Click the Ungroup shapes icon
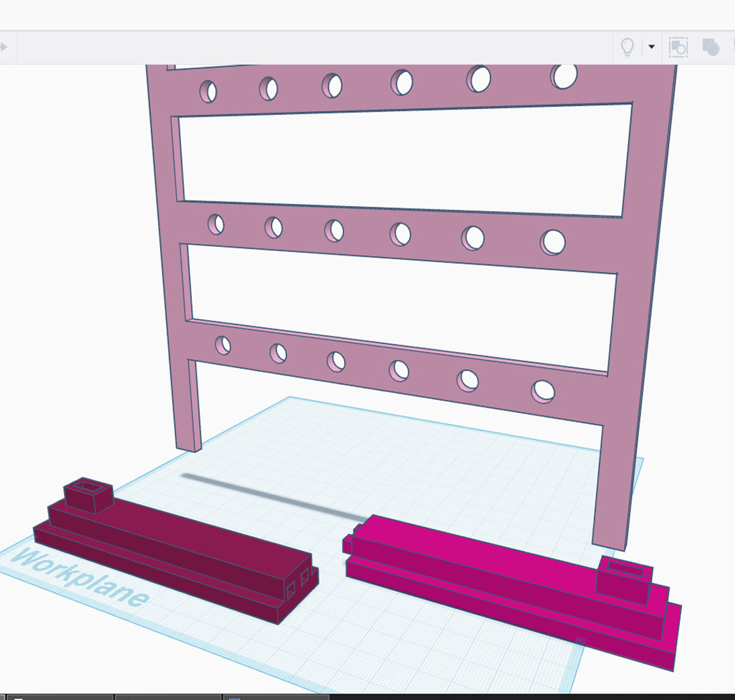 coord(710,47)
